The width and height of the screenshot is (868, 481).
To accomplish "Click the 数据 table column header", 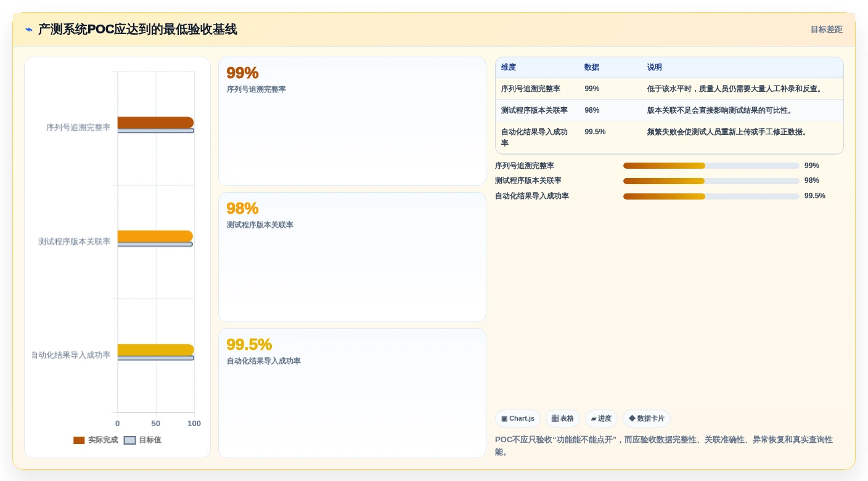I will 592,68.
